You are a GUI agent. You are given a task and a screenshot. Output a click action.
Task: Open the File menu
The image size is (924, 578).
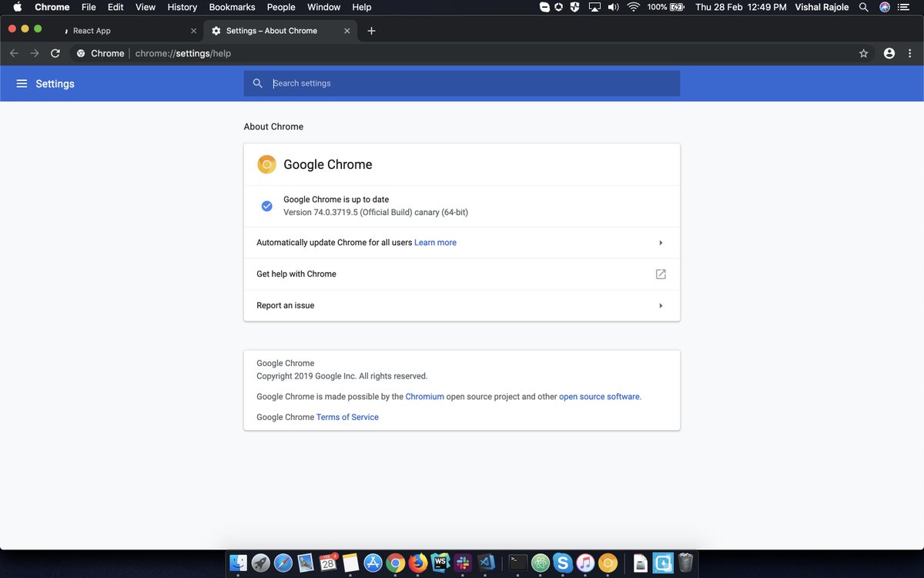(89, 7)
